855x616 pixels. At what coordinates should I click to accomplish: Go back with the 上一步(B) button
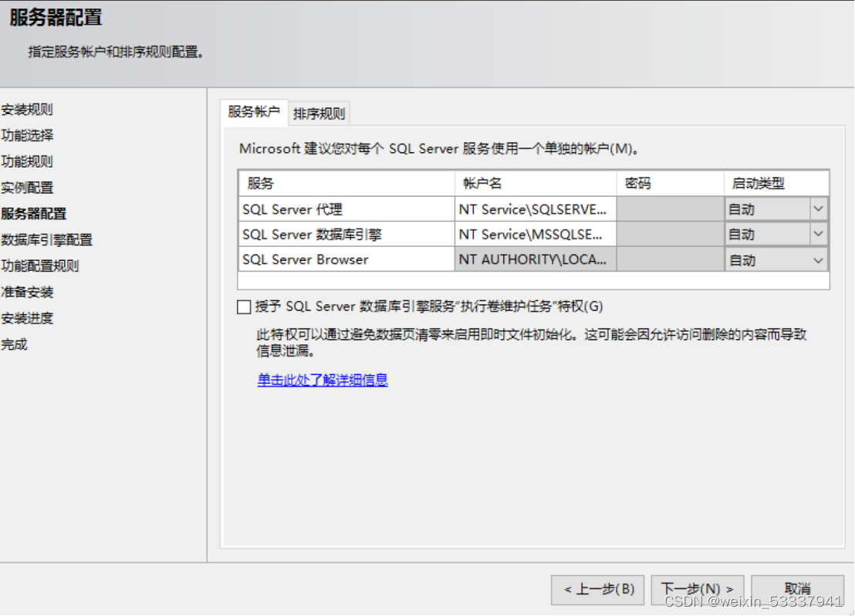click(x=597, y=590)
